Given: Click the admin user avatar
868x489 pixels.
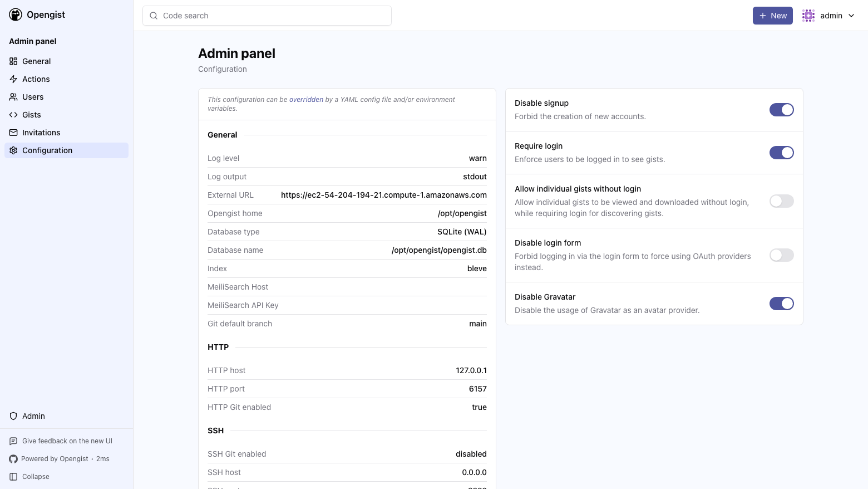Looking at the screenshot, I should tap(808, 16).
